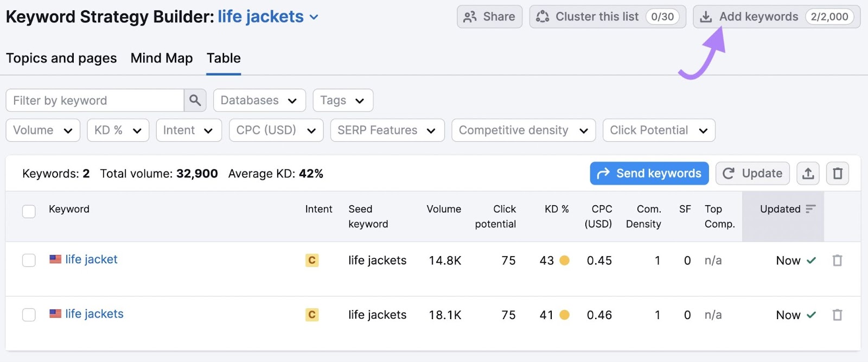Click the Updated column sort icon
This screenshot has width=868, height=362.
coord(810,209)
